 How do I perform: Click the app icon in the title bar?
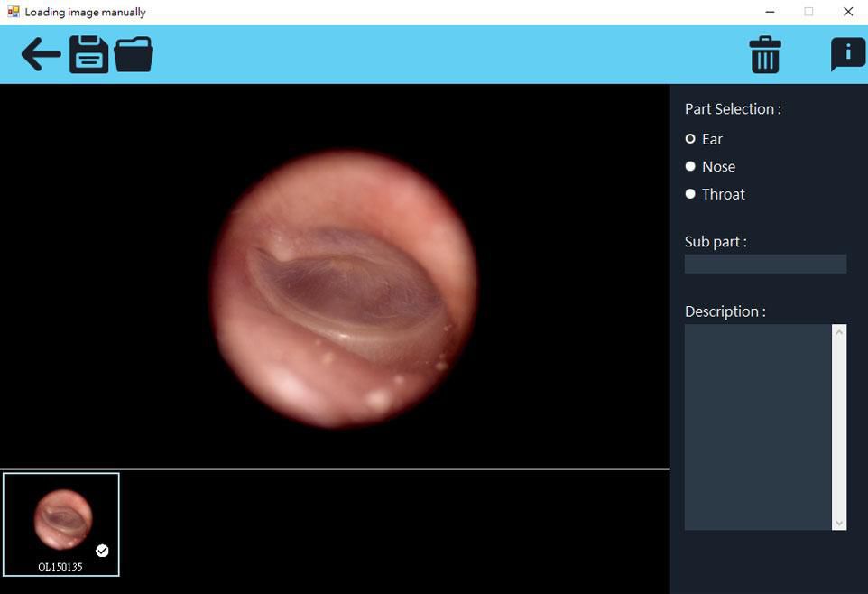(x=13, y=12)
